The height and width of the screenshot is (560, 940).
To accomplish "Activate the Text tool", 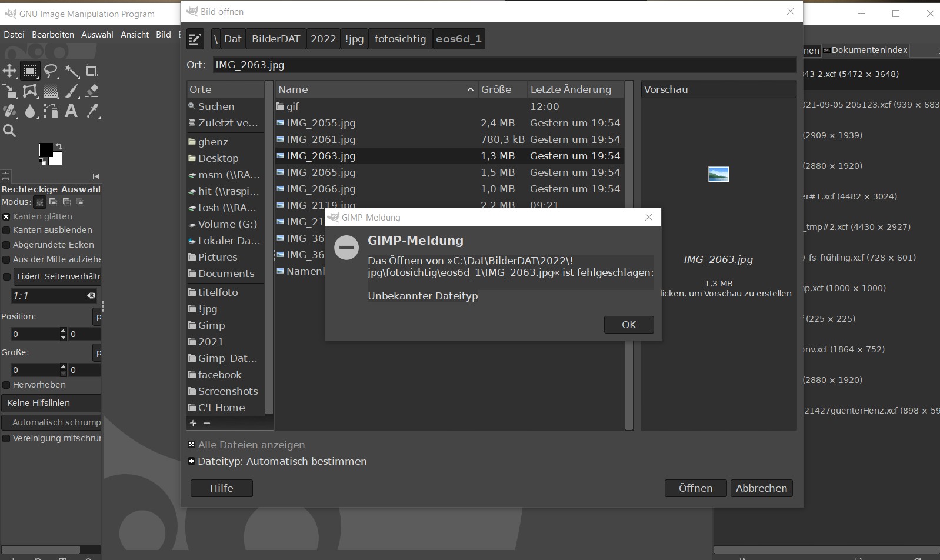I will 71,111.
